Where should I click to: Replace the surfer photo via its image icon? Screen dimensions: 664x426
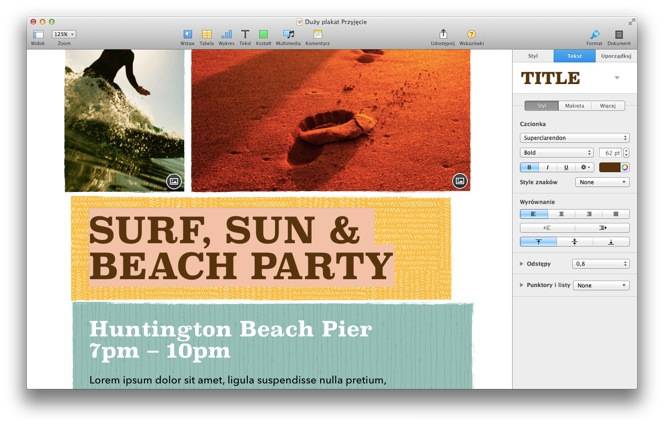coord(174,181)
